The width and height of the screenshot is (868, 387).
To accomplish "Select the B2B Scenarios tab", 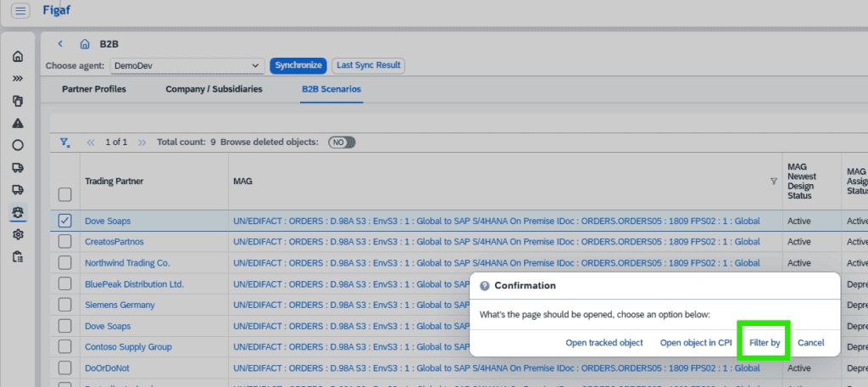I will tap(331, 89).
